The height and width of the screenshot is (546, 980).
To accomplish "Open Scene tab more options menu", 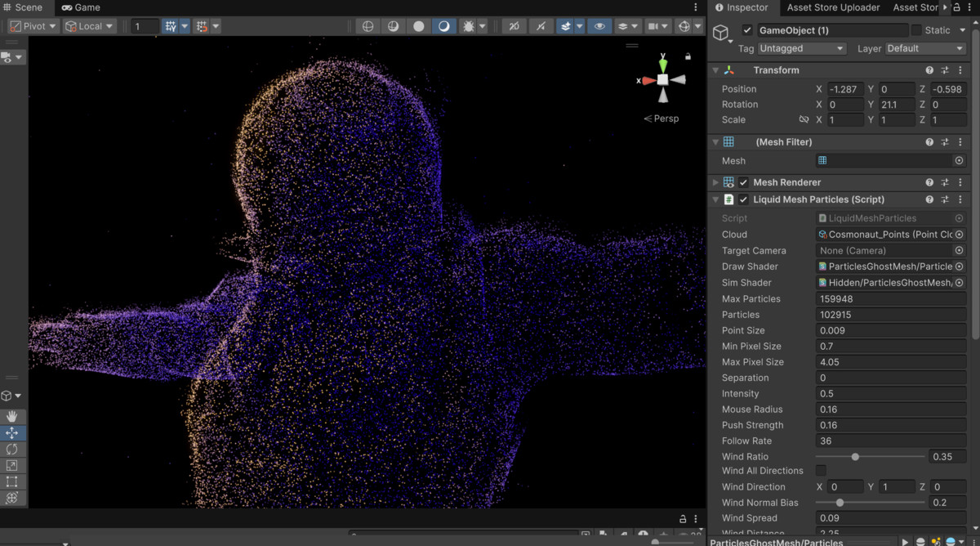I will click(x=697, y=7).
